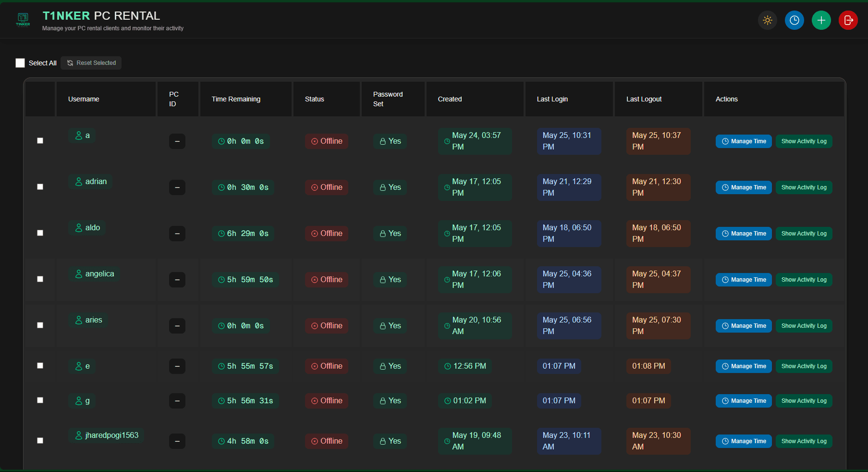
Task: Show Activity Log for user angelica
Action: [x=804, y=280]
